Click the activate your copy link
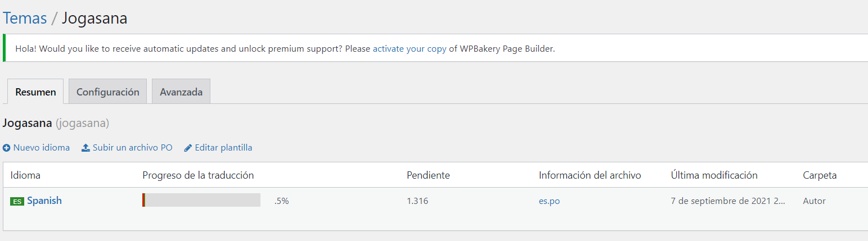868x241 pixels. [410, 49]
